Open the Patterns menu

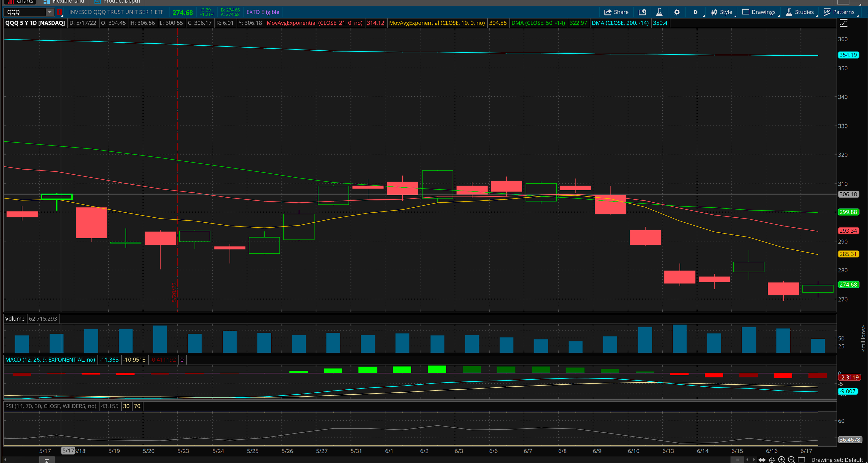839,12
